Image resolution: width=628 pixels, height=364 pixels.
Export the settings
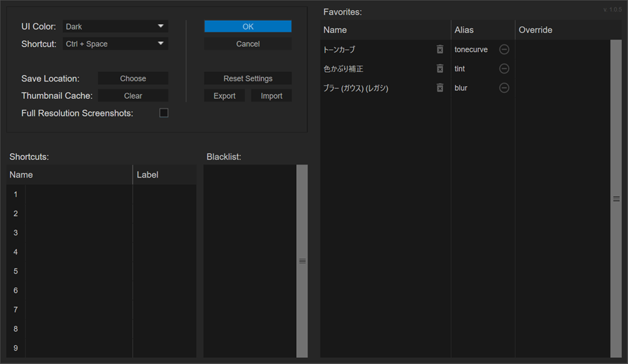tap(224, 96)
